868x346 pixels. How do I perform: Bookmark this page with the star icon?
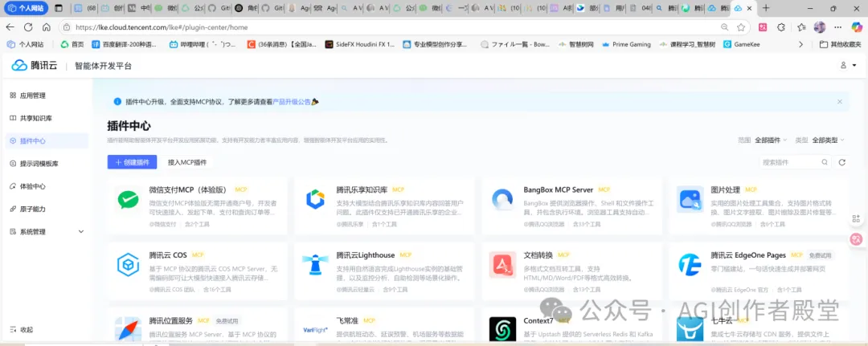pos(741,27)
